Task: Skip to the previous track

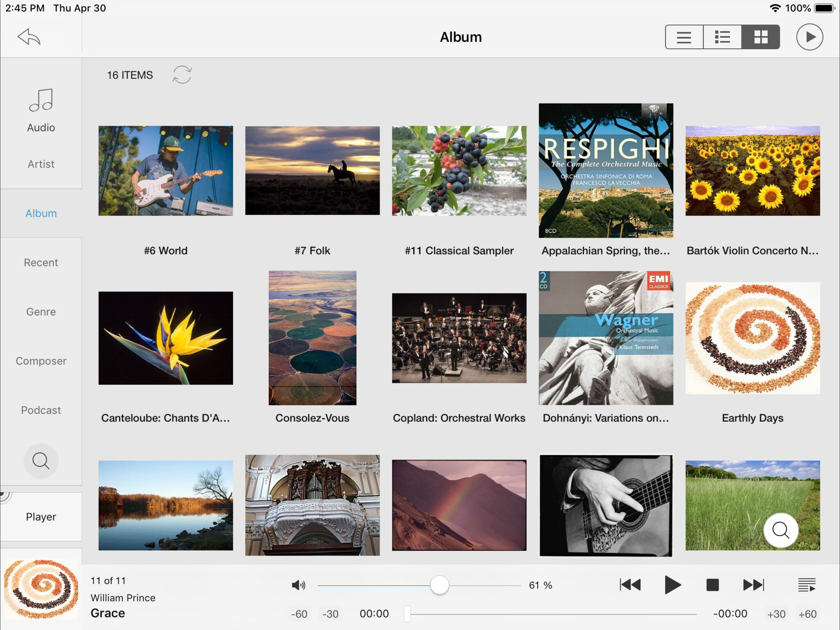Action: coord(630,585)
